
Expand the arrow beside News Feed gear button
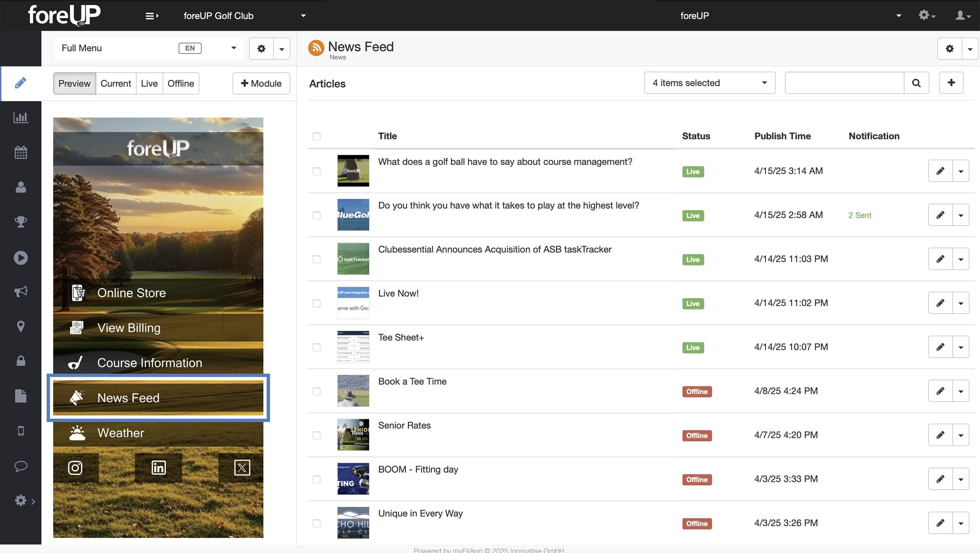[x=970, y=49]
